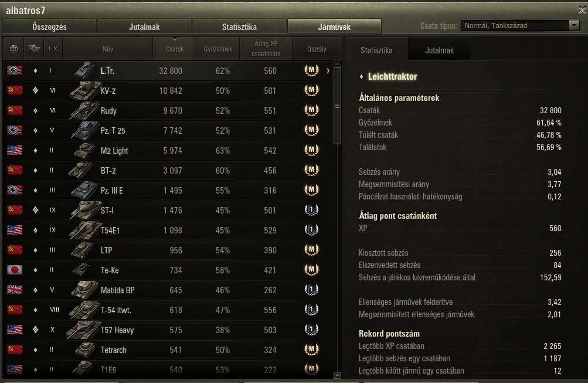Click the T57 Heavy tank image

coord(83,330)
